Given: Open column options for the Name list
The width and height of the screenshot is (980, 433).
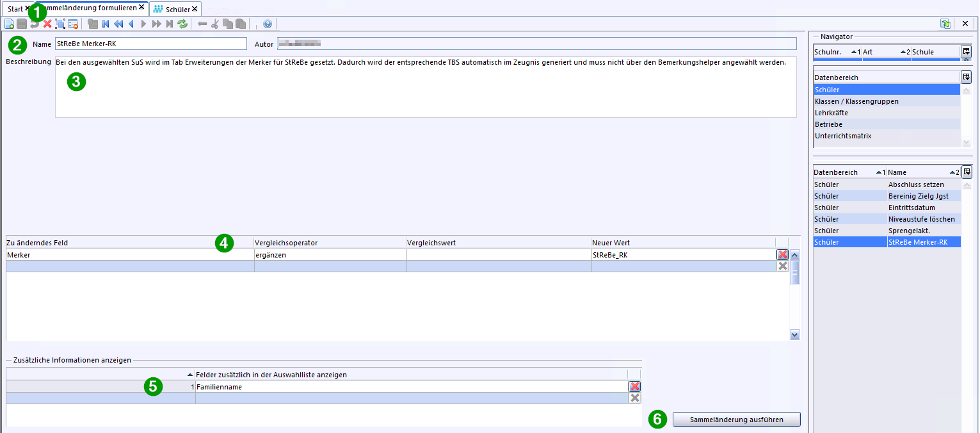Looking at the screenshot, I should [967, 172].
